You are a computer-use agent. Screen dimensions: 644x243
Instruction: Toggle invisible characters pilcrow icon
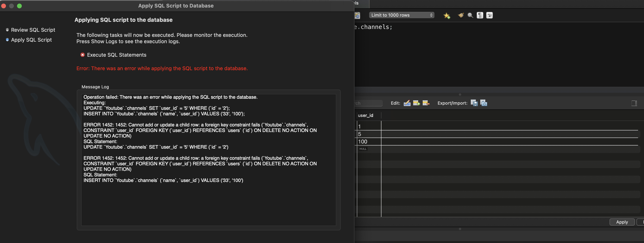point(480,15)
